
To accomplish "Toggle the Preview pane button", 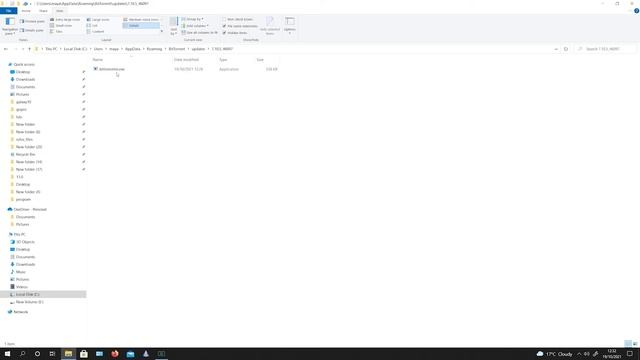I will point(32,21).
